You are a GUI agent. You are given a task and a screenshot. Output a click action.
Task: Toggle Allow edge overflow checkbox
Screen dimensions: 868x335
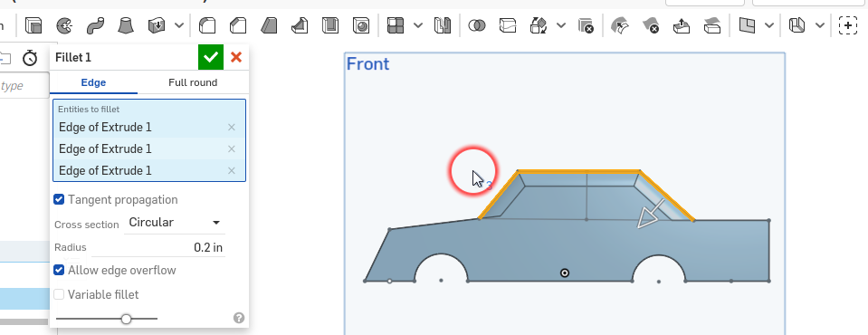coord(59,270)
